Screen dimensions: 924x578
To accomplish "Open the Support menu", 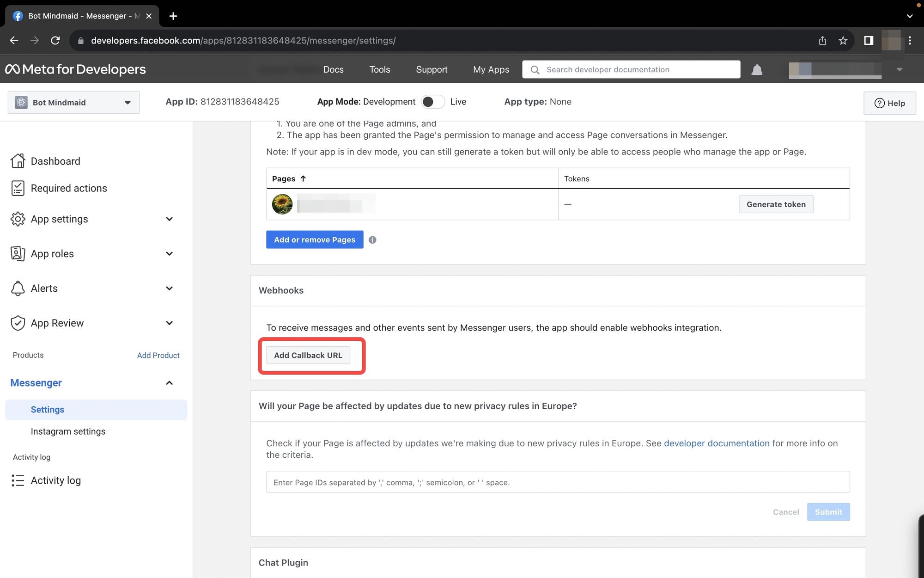I will click(432, 70).
